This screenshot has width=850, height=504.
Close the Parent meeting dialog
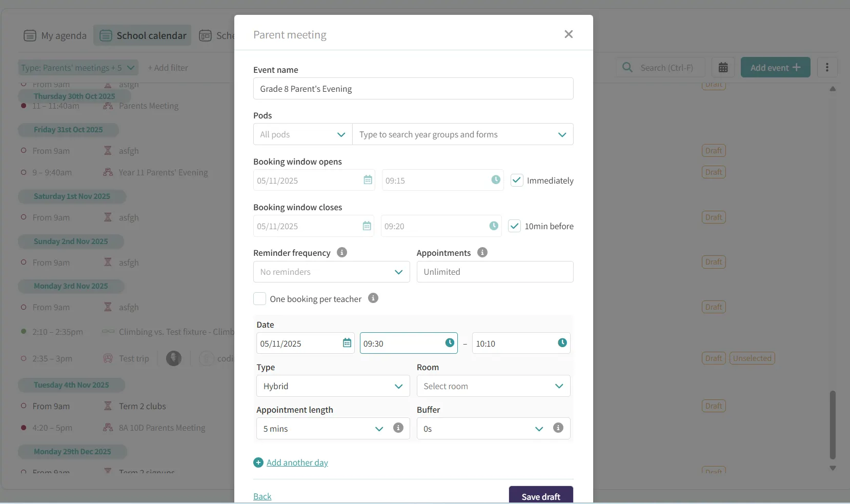click(x=568, y=34)
